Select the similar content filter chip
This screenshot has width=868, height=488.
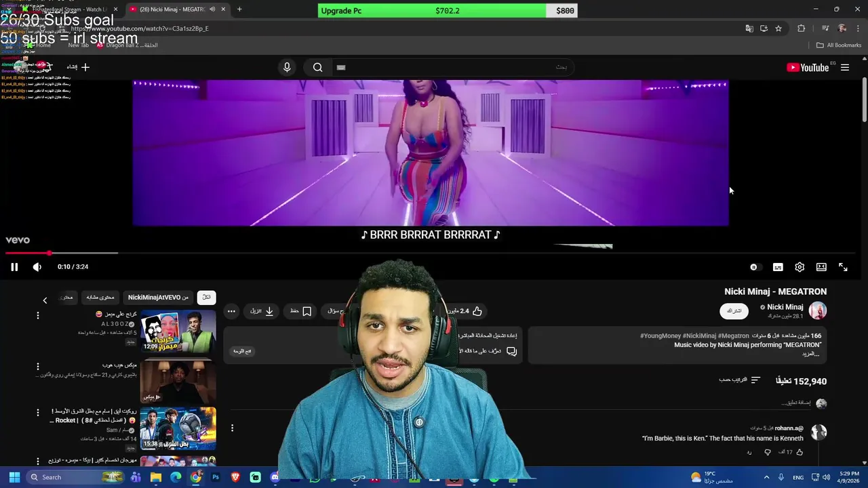pos(100,297)
